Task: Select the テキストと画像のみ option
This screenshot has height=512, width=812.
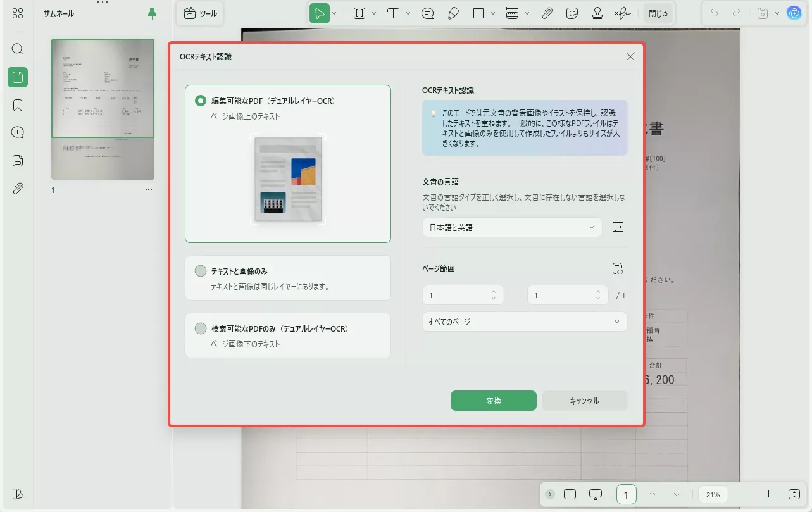Action: tap(201, 270)
